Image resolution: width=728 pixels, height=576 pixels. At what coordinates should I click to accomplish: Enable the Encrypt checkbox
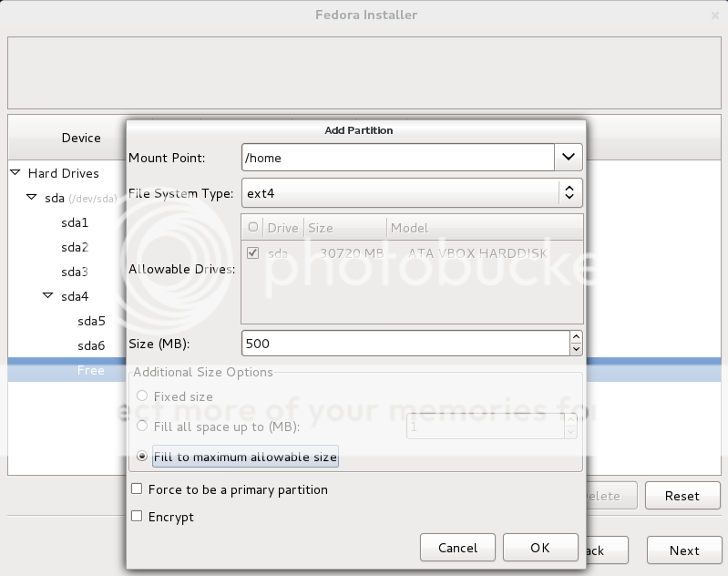pos(137,516)
